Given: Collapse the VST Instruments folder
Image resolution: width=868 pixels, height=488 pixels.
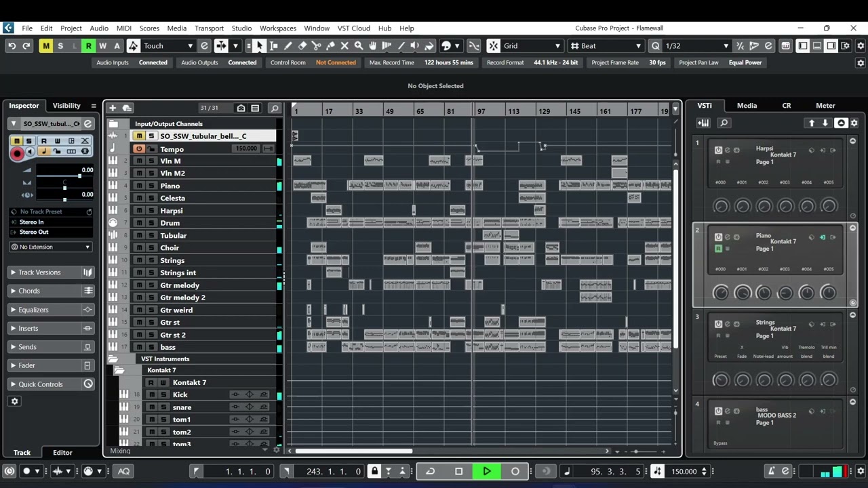Looking at the screenshot, I should click(x=113, y=359).
